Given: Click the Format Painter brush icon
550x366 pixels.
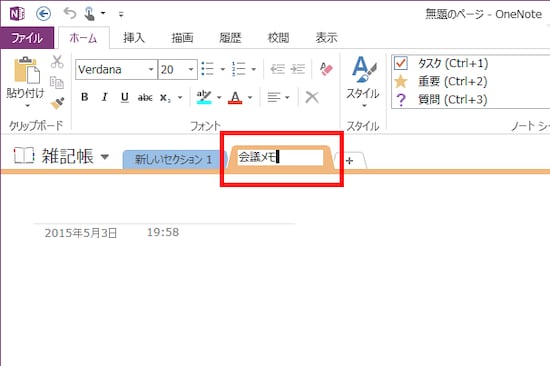Looking at the screenshot, I should pyautogui.click(x=57, y=103).
